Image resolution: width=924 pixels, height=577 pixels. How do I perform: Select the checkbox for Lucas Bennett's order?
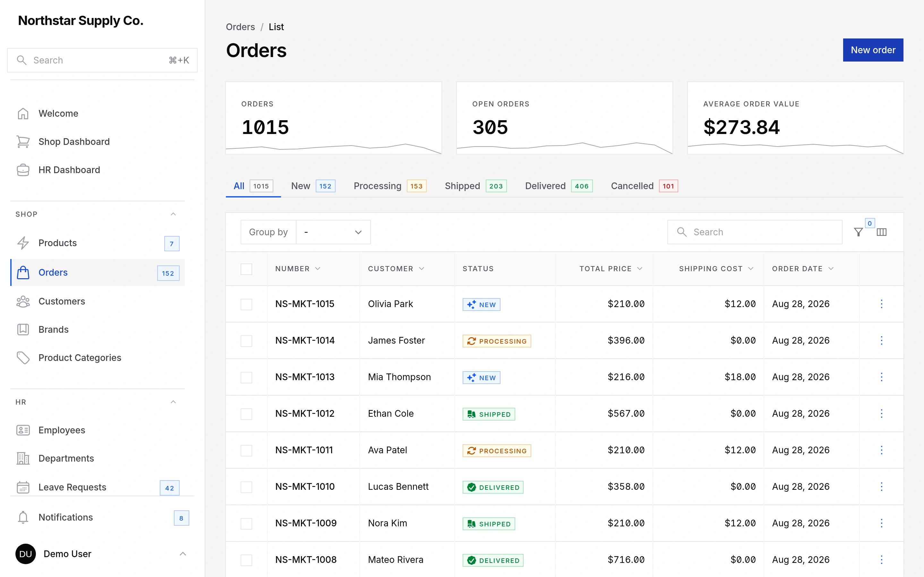(x=246, y=487)
